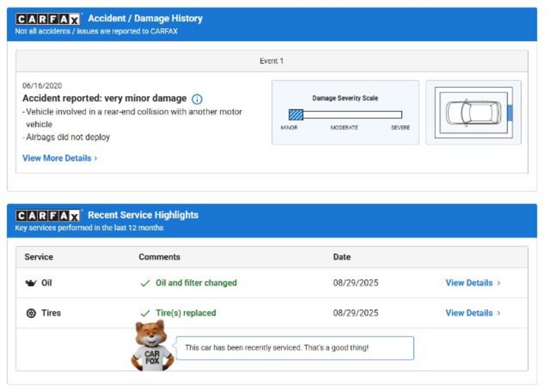The height and width of the screenshot is (392, 550).
Task: Select the Event 1 header bar
Action: [x=272, y=61]
